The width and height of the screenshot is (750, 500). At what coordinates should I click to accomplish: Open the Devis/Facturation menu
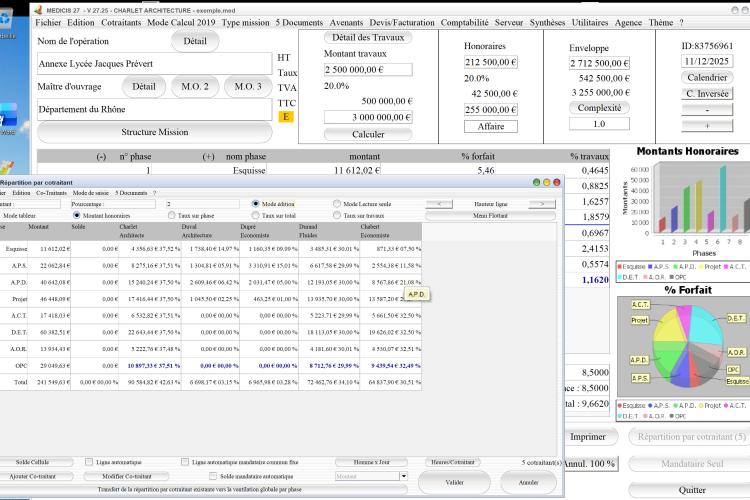(x=402, y=22)
